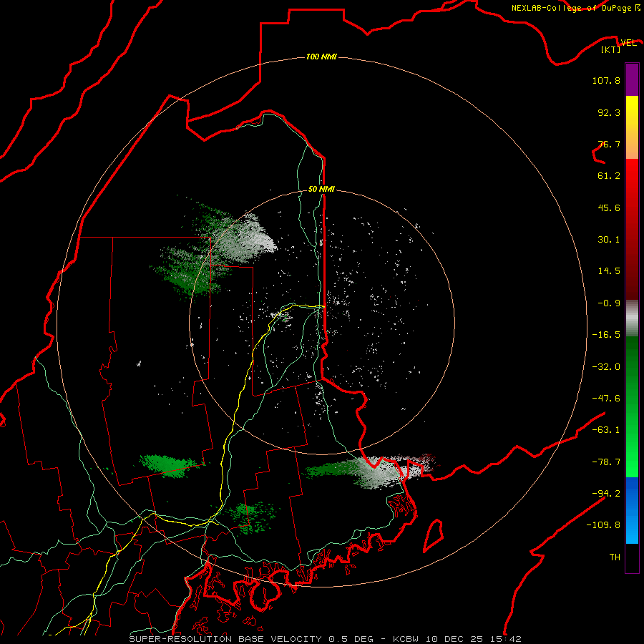Click the 30.1 velocity scale value
The height and width of the screenshot is (644, 644).
[x=609, y=240]
